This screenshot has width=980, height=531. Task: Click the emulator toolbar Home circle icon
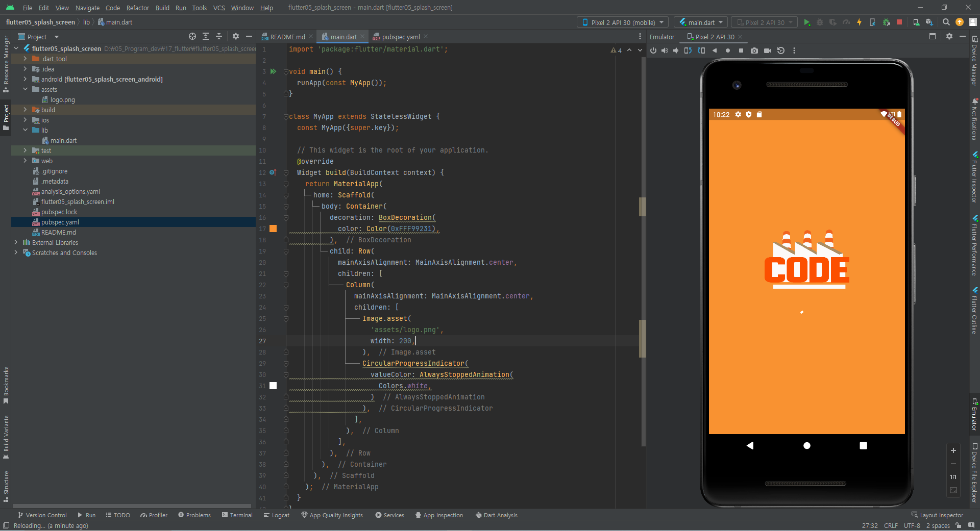coord(728,50)
